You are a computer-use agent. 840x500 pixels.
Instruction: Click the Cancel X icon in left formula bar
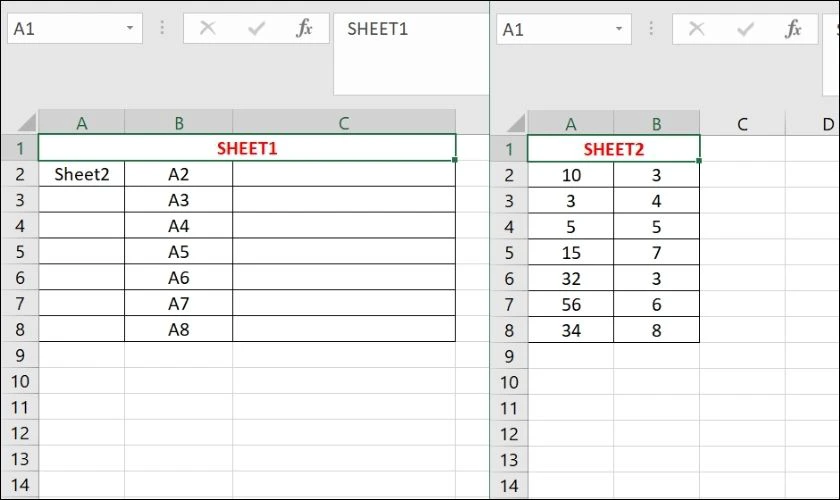coord(207,28)
